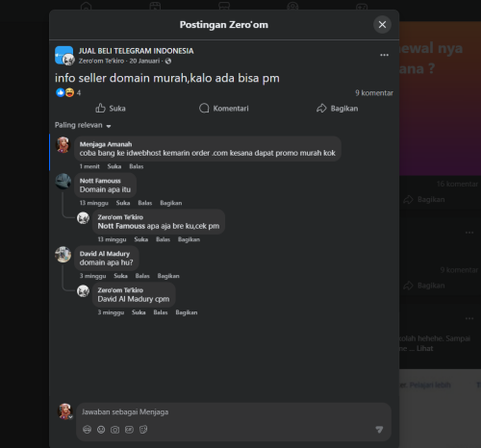Open '16 komentar' on background feed post
This screenshot has height=448, width=481.
coord(457,184)
